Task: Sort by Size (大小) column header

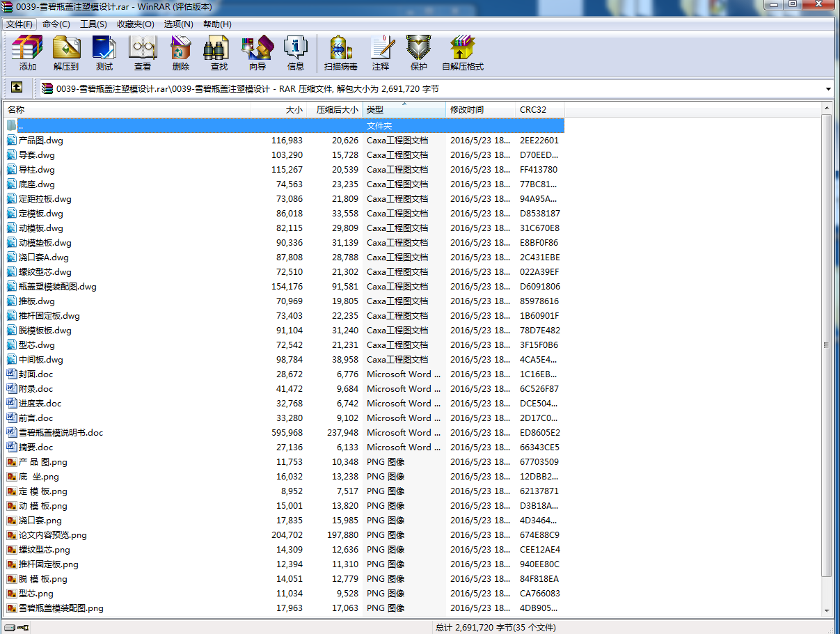Action: 278,109
